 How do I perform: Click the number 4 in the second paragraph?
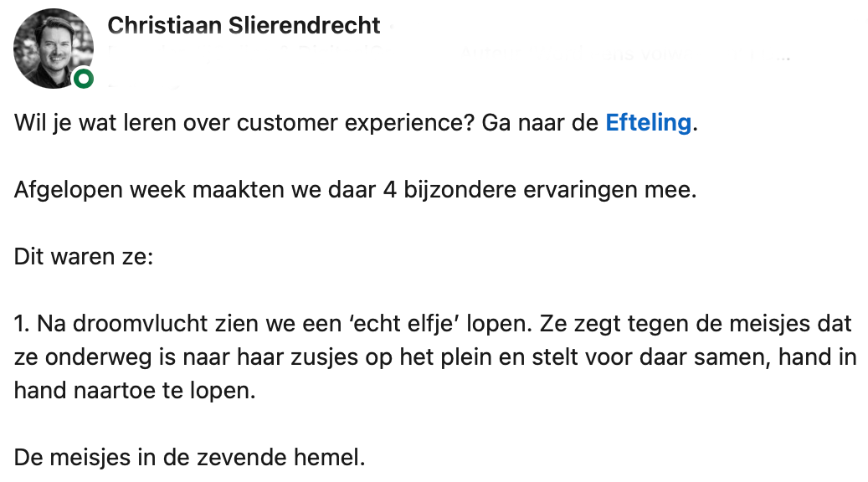(x=388, y=190)
